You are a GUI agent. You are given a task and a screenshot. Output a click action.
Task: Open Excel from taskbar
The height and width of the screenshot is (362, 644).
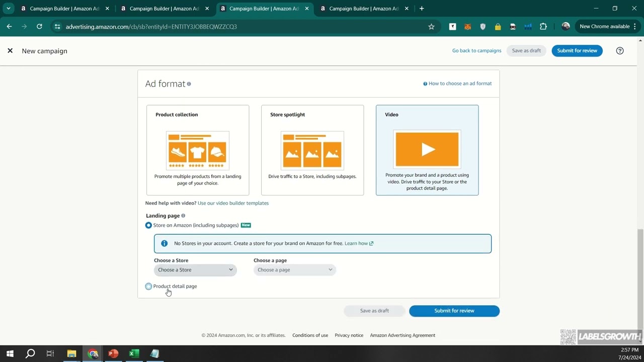click(134, 353)
